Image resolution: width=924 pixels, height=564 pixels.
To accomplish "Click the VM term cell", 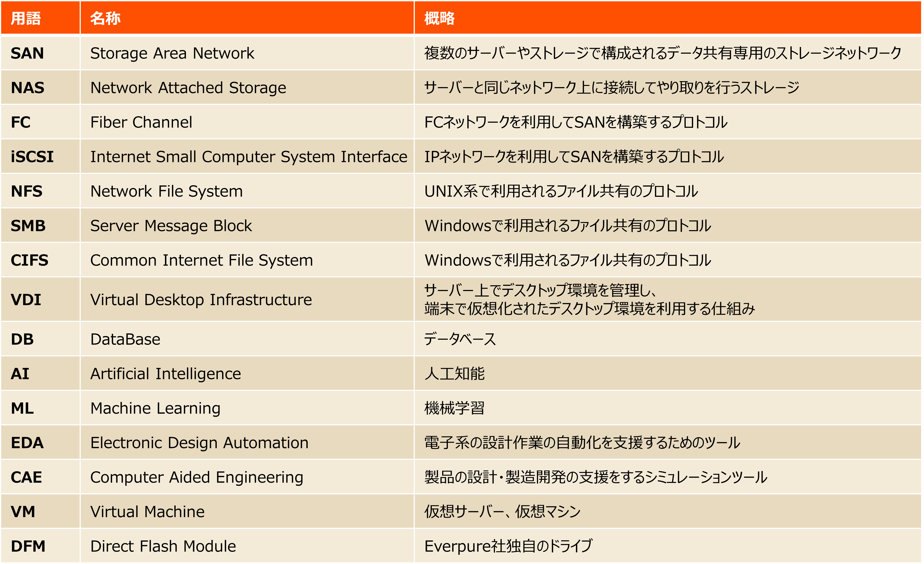I will pos(23,512).
